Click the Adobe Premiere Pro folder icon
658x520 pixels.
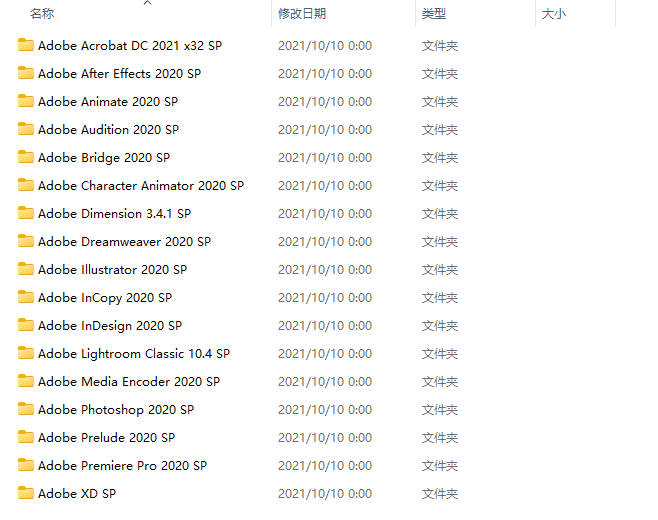[x=26, y=465]
